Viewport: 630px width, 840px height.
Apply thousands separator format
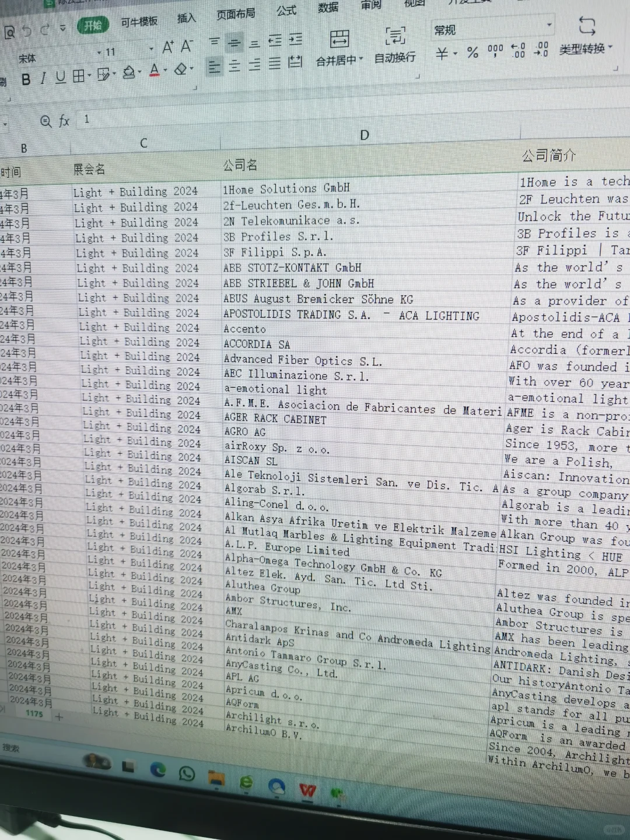[x=495, y=51]
